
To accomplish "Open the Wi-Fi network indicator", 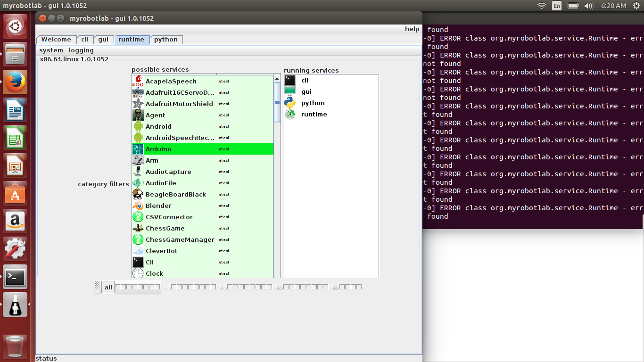I will pyautogui.click(x=542, y=6).
